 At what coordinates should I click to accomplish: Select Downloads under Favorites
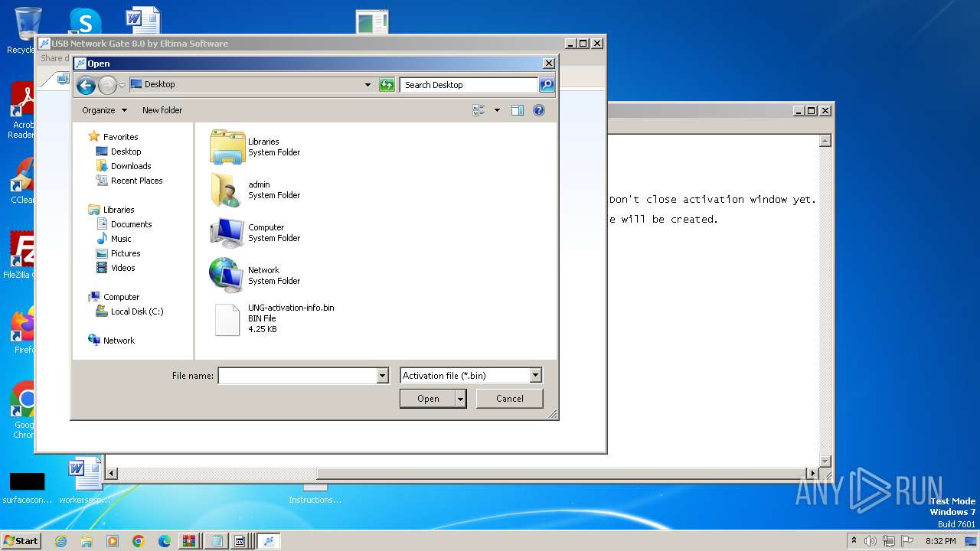click(131, 166)
